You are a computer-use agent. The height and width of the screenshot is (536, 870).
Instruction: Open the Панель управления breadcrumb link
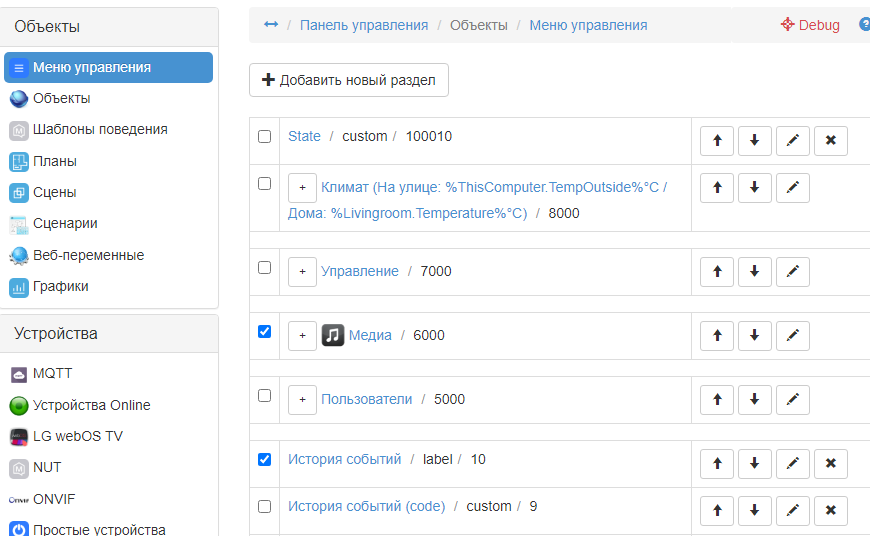click(364, 25)
